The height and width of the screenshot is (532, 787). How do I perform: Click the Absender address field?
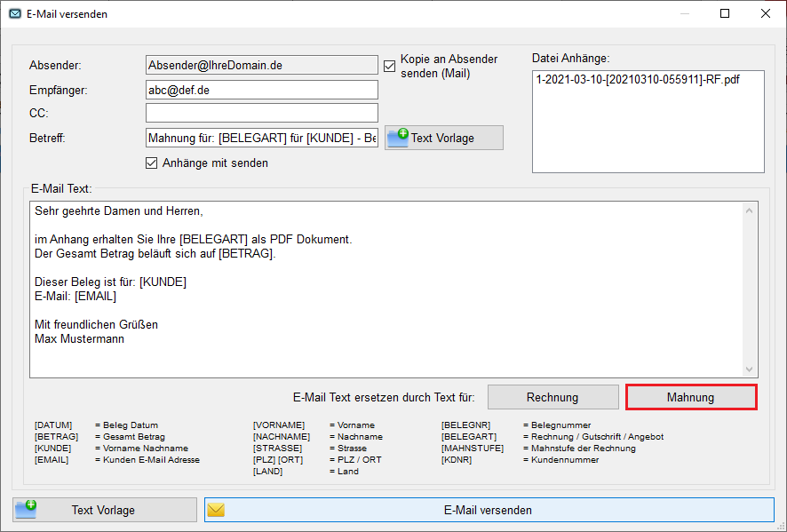262,65
